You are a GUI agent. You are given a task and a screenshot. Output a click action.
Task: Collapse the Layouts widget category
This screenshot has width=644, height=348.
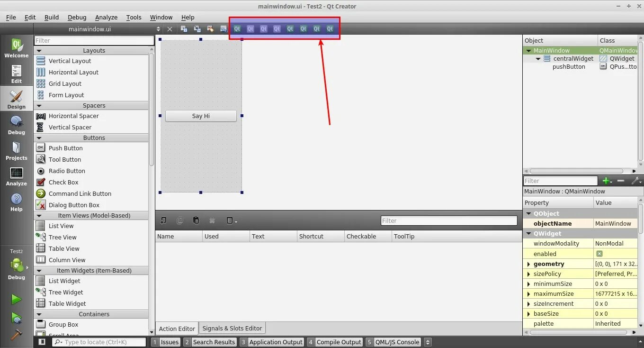tap(40, 51)
